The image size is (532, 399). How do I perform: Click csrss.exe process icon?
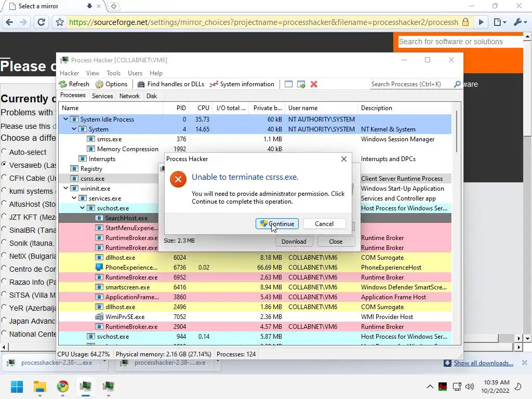[74, 179]
